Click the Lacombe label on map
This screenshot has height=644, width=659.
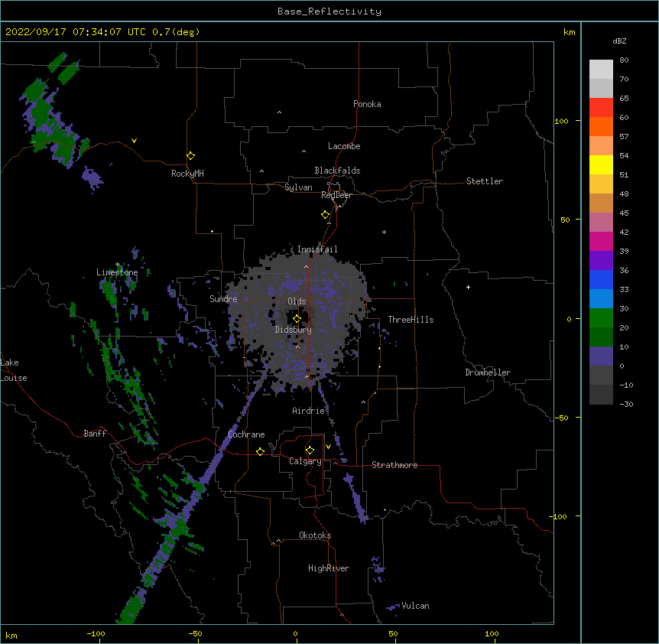tap(344, 146)
